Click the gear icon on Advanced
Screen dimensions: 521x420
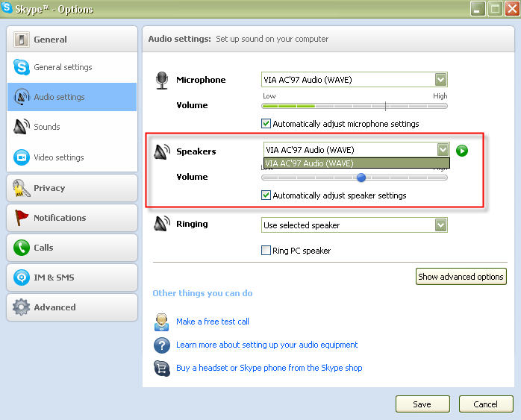click(21, 307)
